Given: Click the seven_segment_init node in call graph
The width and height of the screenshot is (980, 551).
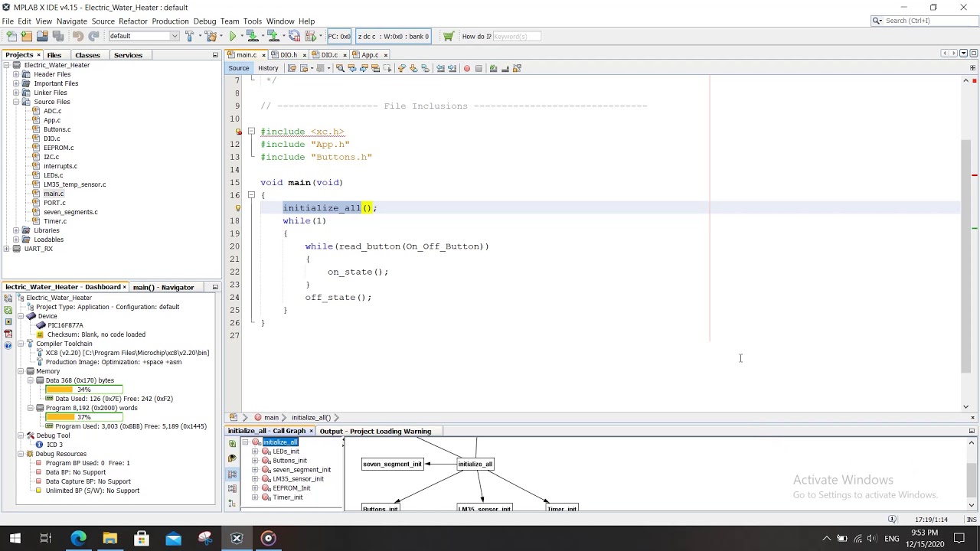Looking at the screenshot, I should pyautogui.click(x=392, y=464).
